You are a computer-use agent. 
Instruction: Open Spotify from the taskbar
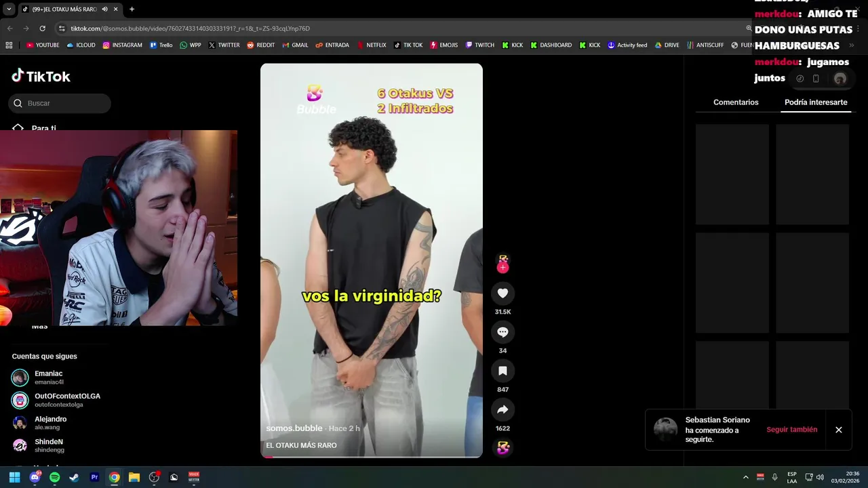tap(54, 477)
